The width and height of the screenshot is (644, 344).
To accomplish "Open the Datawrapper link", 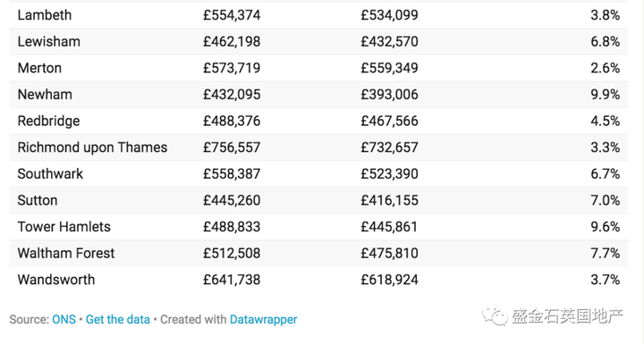I will pos(263,319).
